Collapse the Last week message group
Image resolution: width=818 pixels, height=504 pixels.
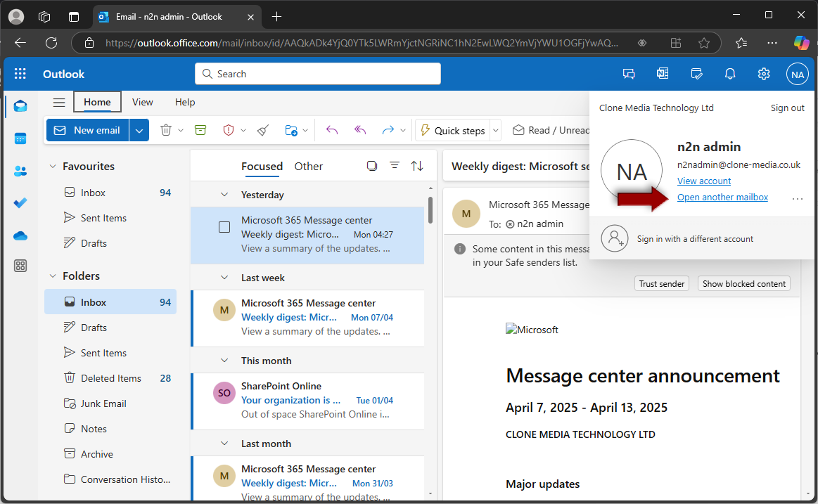pyautogui.click(x=224, y=277)
